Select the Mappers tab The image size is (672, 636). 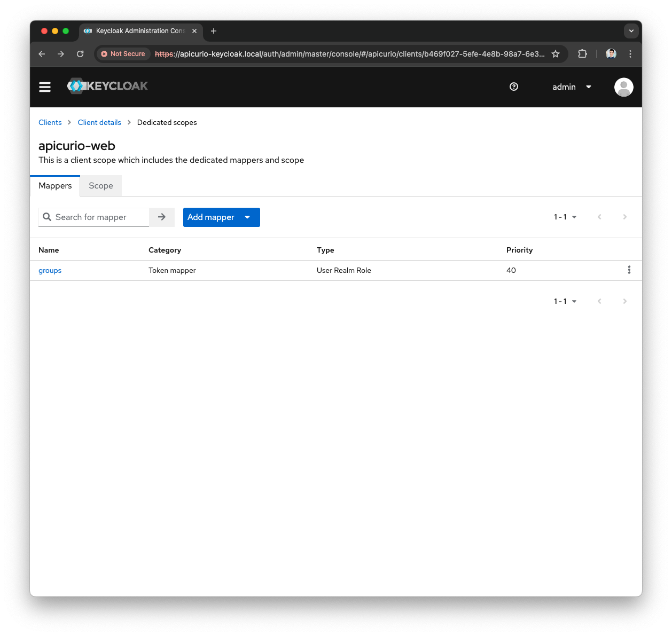(x=55, y=185)
